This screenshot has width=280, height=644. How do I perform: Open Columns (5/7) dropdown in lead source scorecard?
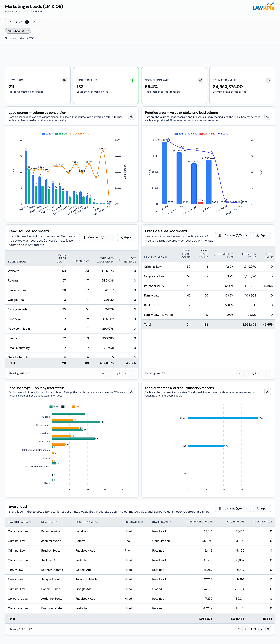(97, 237)
